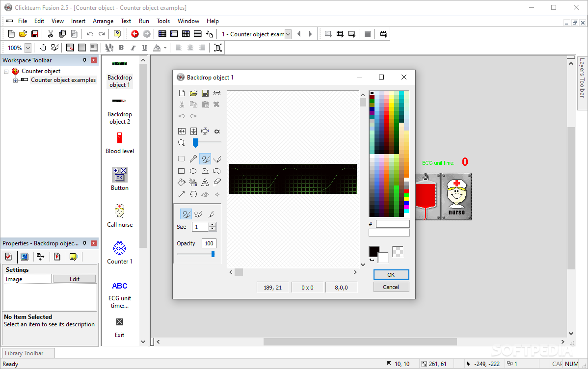Open the Event editor grid icon
The image size is (588, 369).
pyautogui.click(x=186, y=34)
